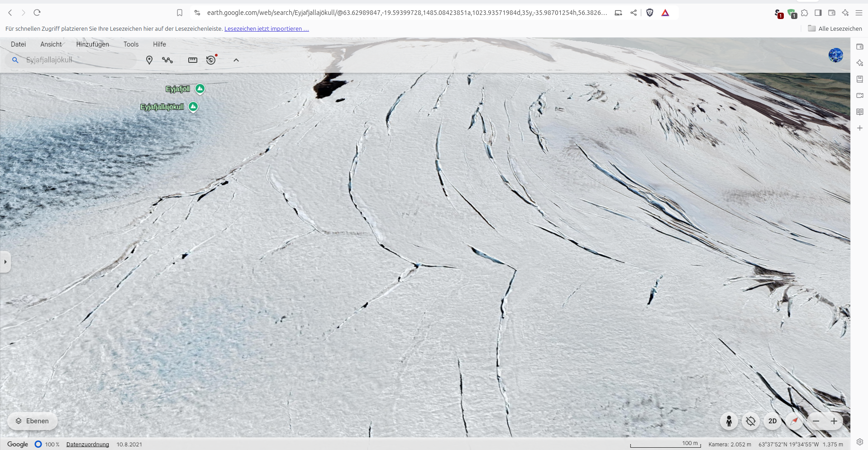
Task: Open the Datei menu
Action: (18, 44)
